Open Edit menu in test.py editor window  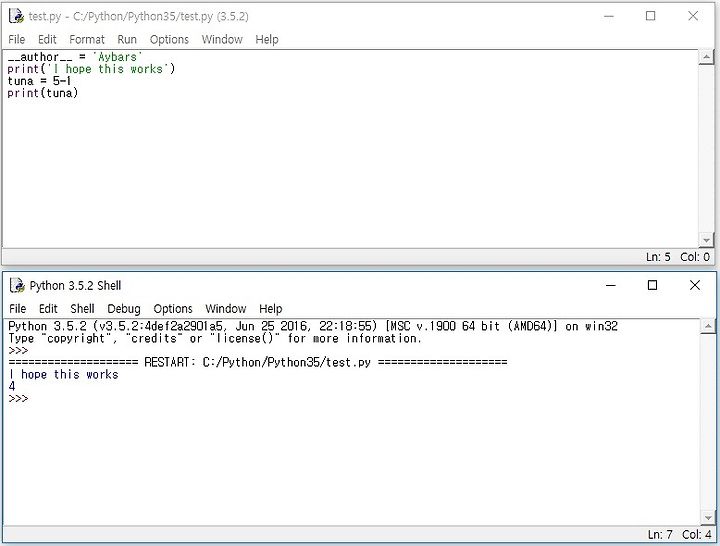(x=47, y=39)
